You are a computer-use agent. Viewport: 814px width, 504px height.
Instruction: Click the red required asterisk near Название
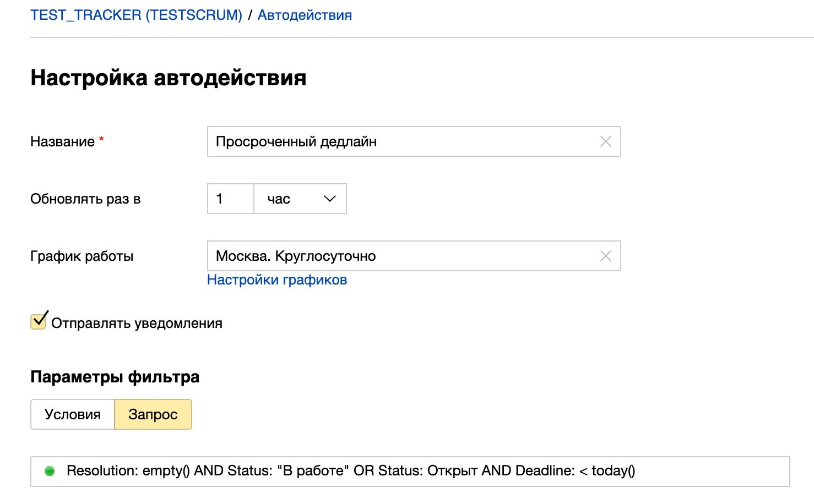click(x=101, y=140)
